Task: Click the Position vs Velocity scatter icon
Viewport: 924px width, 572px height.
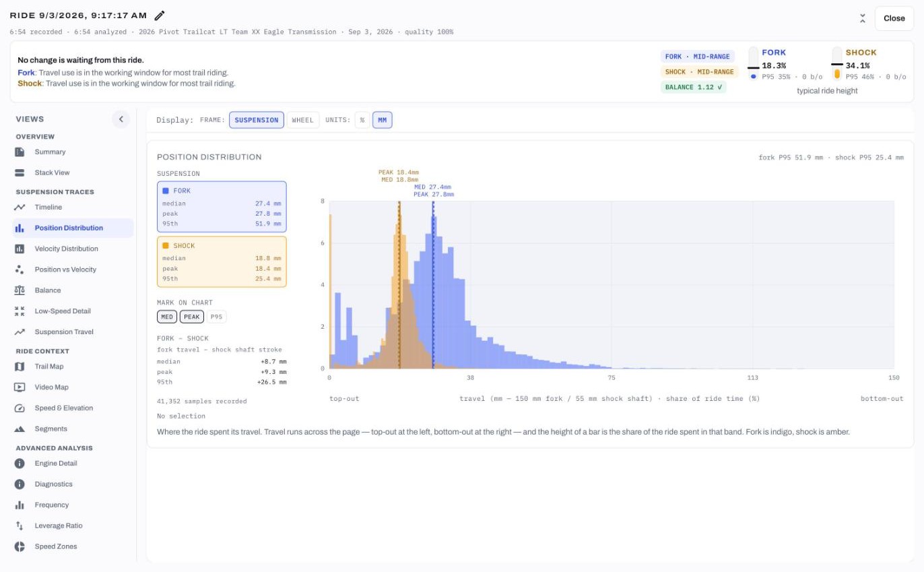Action: point(20,269)
